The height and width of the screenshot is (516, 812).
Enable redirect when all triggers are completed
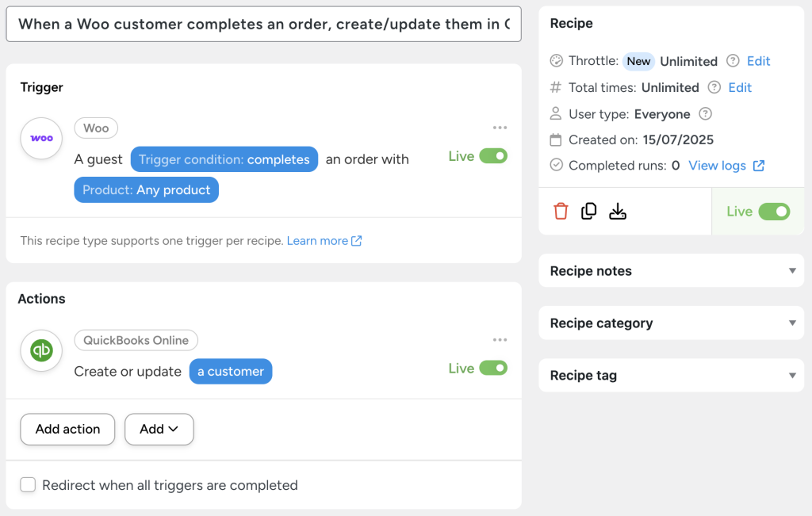(28, 484)
